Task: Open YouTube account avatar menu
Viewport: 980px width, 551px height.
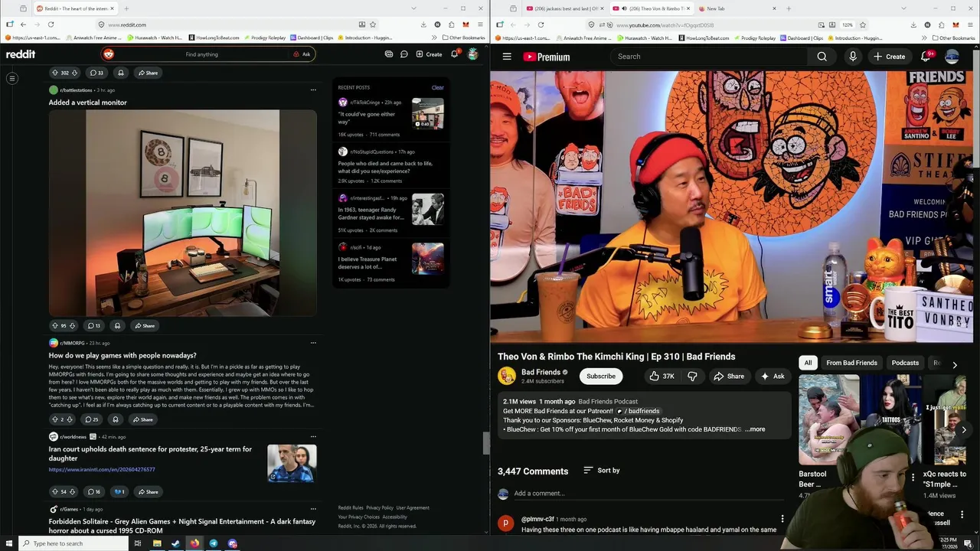Action: (952, 57)
